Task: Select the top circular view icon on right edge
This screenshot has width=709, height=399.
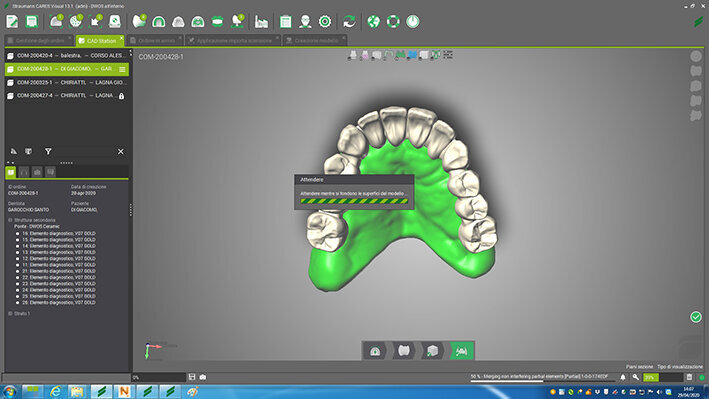Action: [x=696, y=56]
